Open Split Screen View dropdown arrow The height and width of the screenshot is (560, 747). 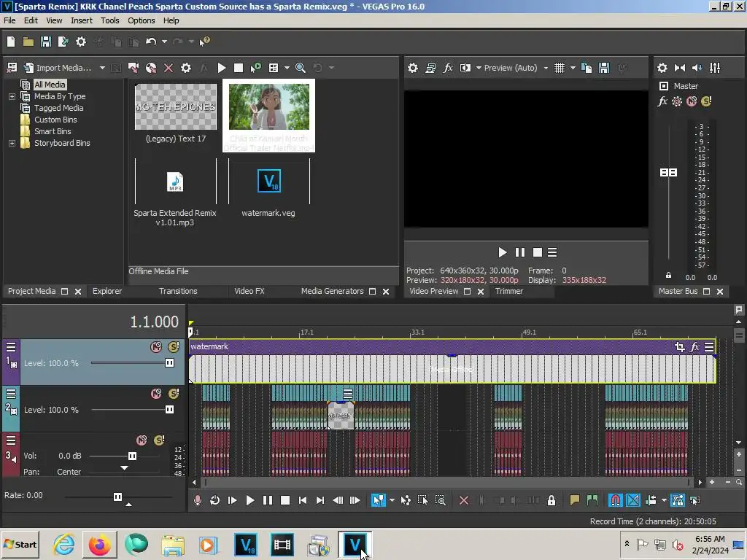point(479,68)
